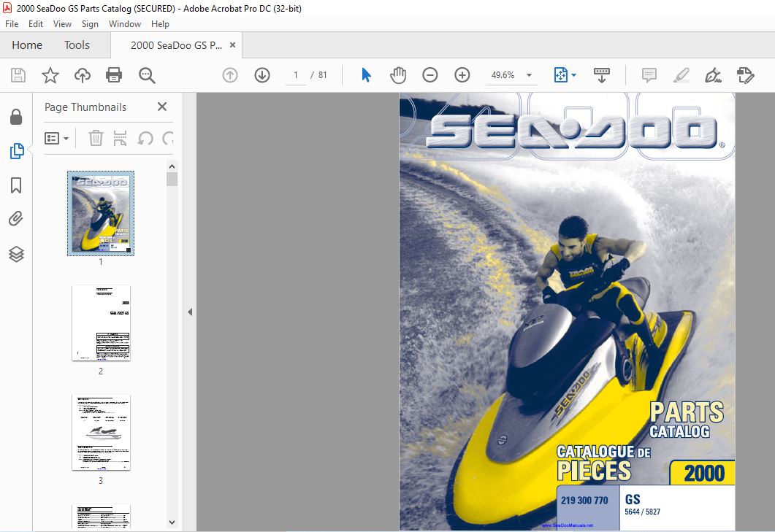Close the Page Thumbnails panel
The width and height of the screenshot is (775, 532).
tap(161, 107)
